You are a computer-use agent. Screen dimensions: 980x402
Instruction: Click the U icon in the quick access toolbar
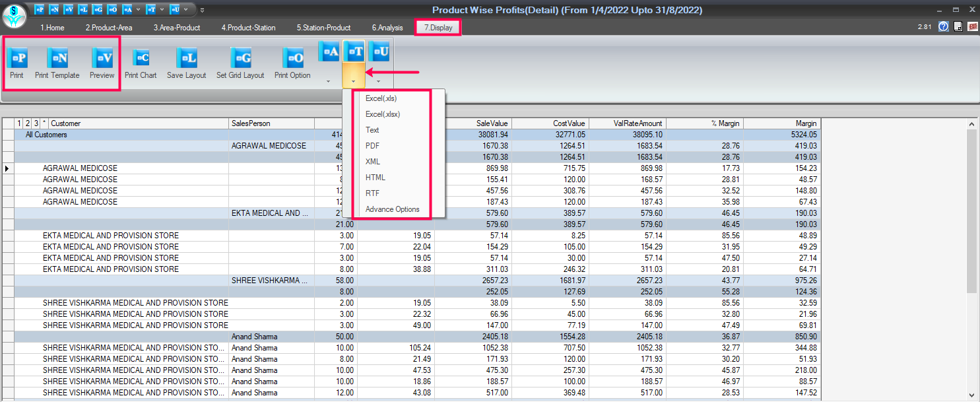[x=175, y=10]
